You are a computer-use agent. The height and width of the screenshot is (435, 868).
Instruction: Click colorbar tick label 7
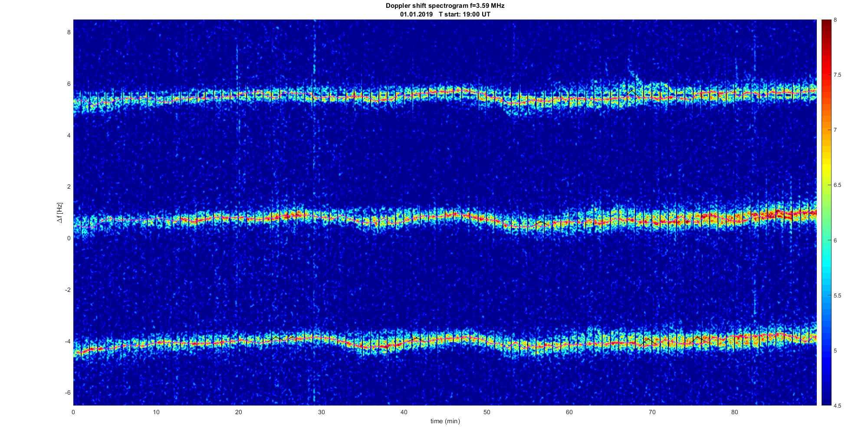point(835,130)
